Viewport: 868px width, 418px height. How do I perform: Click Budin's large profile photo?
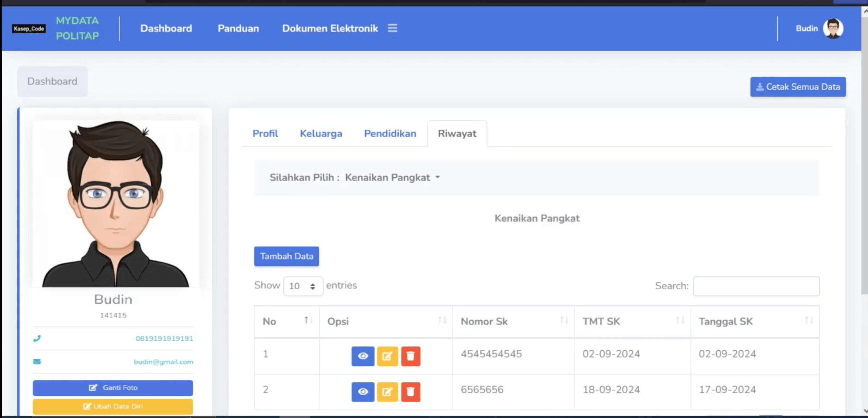click(115, 204)
